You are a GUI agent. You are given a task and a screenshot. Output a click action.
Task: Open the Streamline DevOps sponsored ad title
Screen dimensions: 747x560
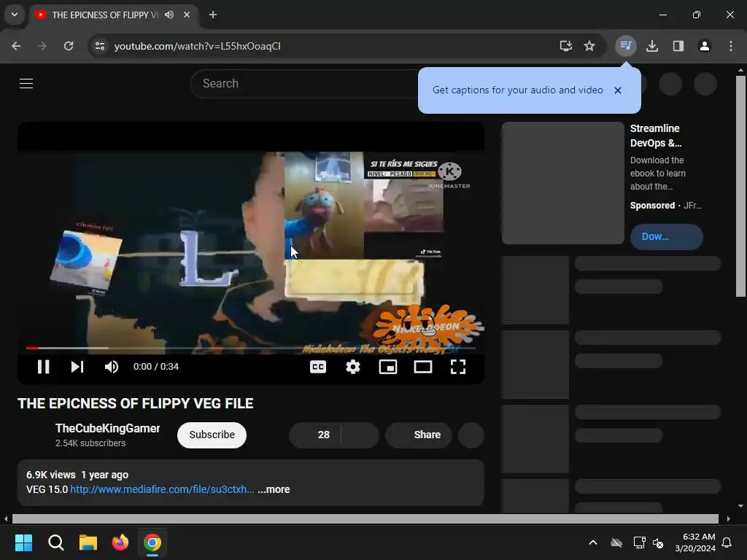click(656, 136)
